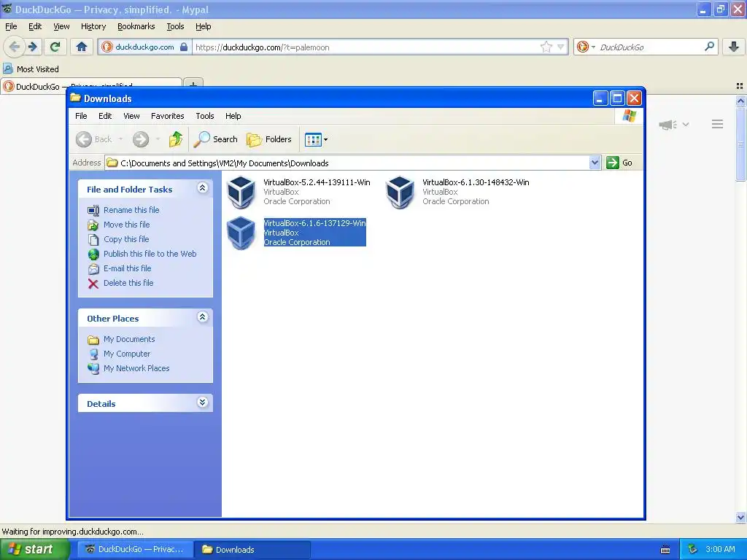
Task: Open the Forward button history dropdown
Action: pyautogui.click(x=158, y=139)
